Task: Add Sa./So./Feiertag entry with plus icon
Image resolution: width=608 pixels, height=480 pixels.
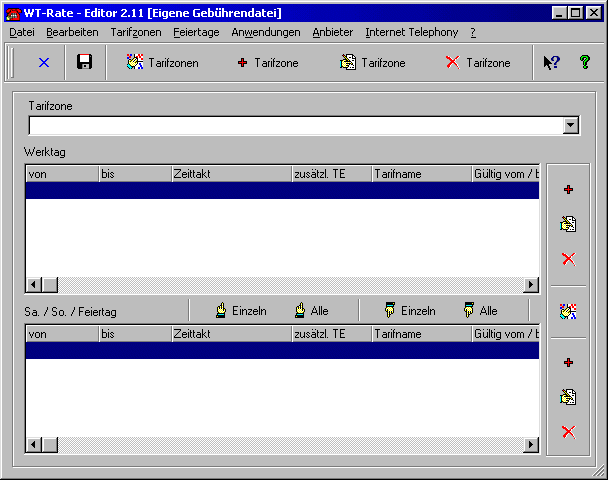Action: [569, 363]
